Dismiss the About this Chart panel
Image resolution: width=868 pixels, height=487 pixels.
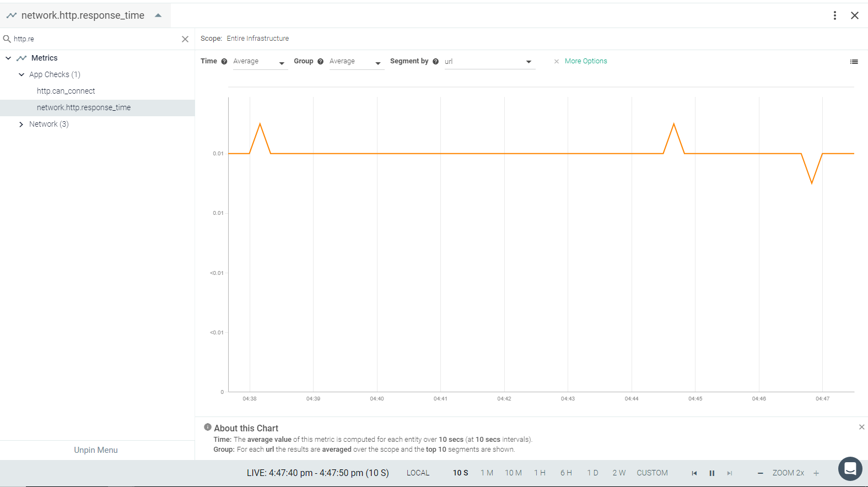(862, 427)
